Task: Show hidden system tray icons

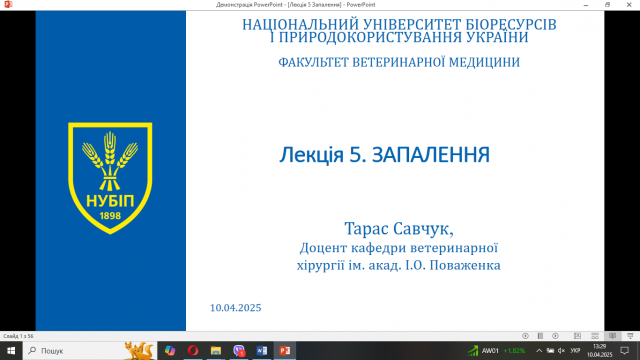Action: (539, 351)
